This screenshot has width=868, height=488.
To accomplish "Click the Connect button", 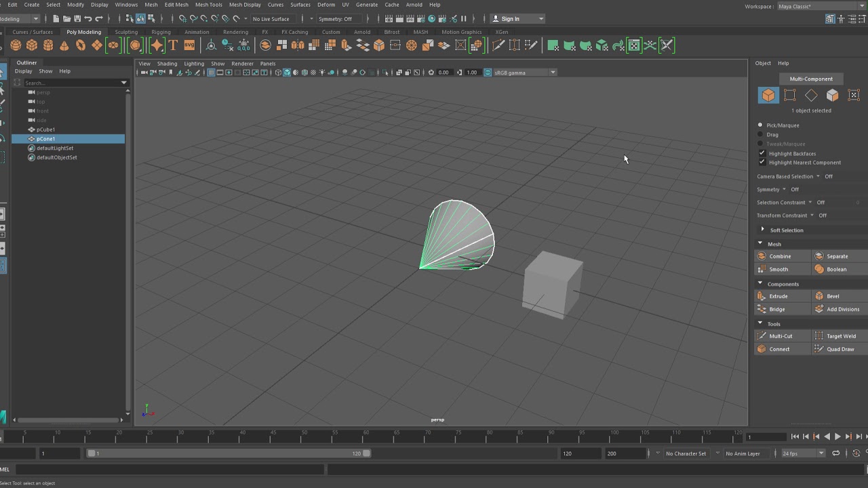I will (x=783, y=349).
